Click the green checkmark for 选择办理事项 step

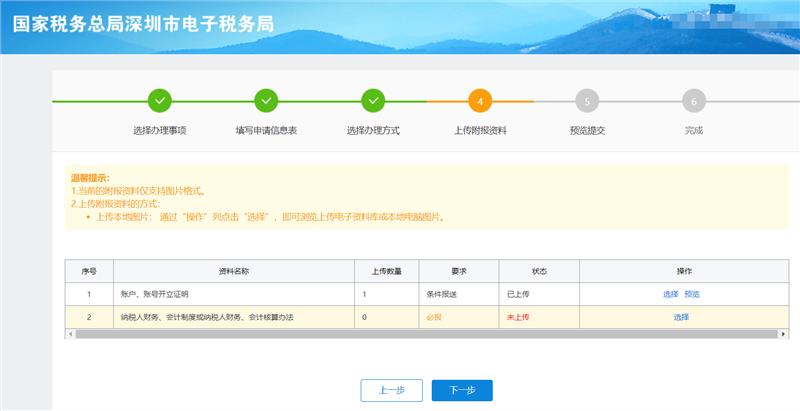(x=160, y=101)
